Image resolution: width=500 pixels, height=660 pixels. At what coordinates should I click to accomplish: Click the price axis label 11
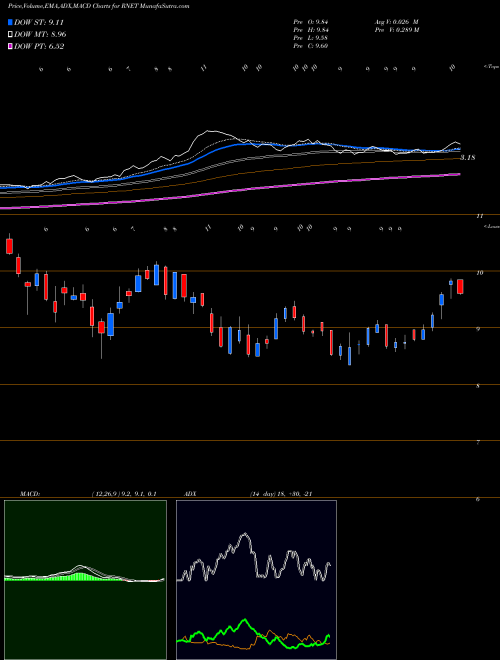pos(479,216)
